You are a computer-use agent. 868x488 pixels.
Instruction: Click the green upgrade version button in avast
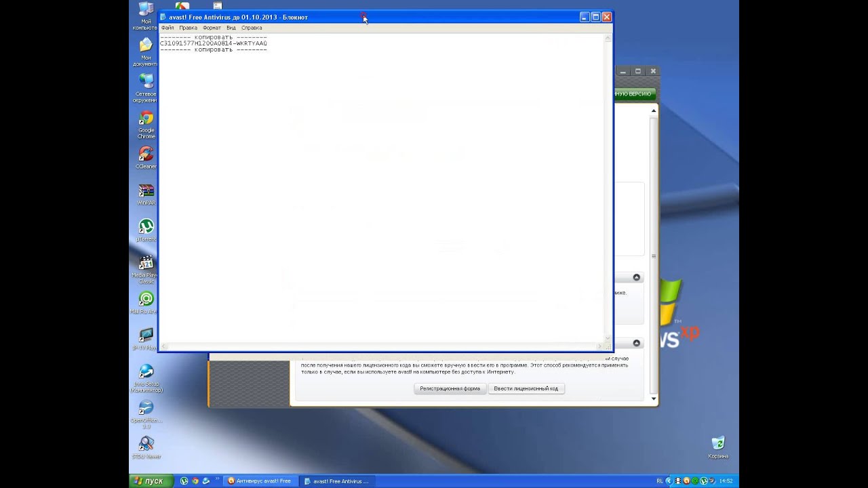635,94
